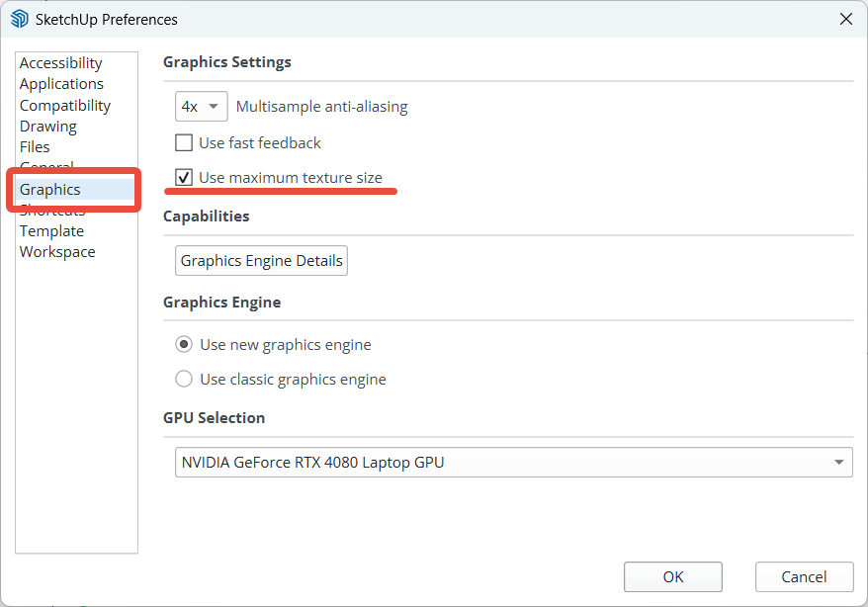Switch to Workspace preferences
The image size is (868, 607).
(x=57, y=252)
